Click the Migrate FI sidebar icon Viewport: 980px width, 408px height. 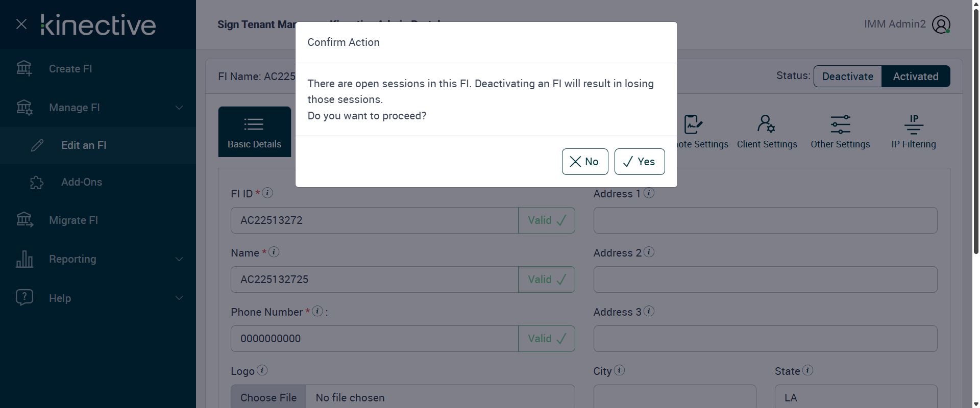coord(24,220)
